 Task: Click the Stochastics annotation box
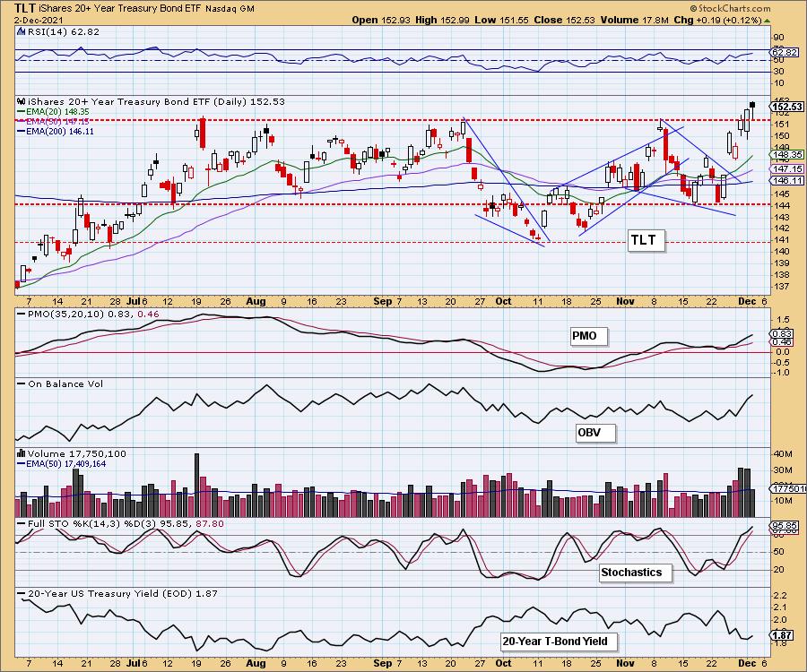click(636, 573)
